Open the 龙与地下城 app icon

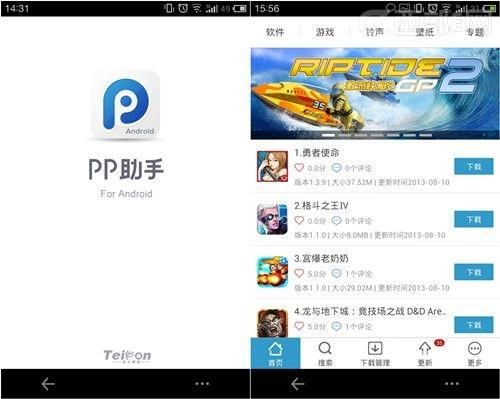(272, 323)
